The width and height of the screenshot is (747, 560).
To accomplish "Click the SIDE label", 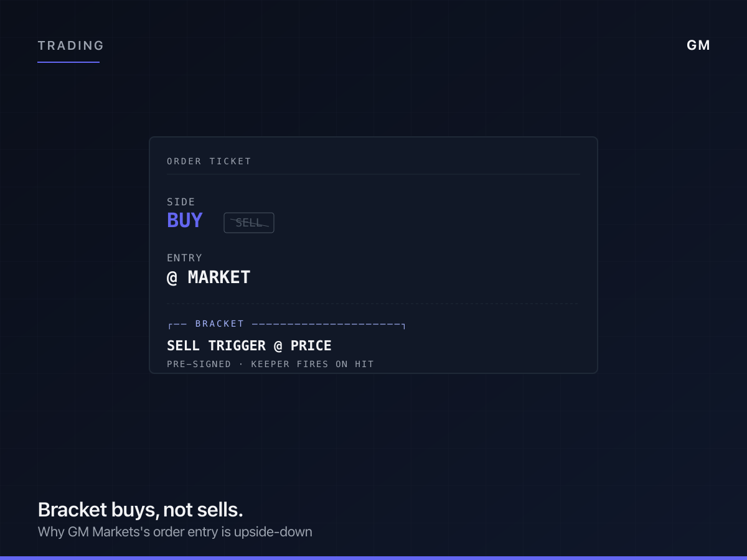I will [181, 202].
